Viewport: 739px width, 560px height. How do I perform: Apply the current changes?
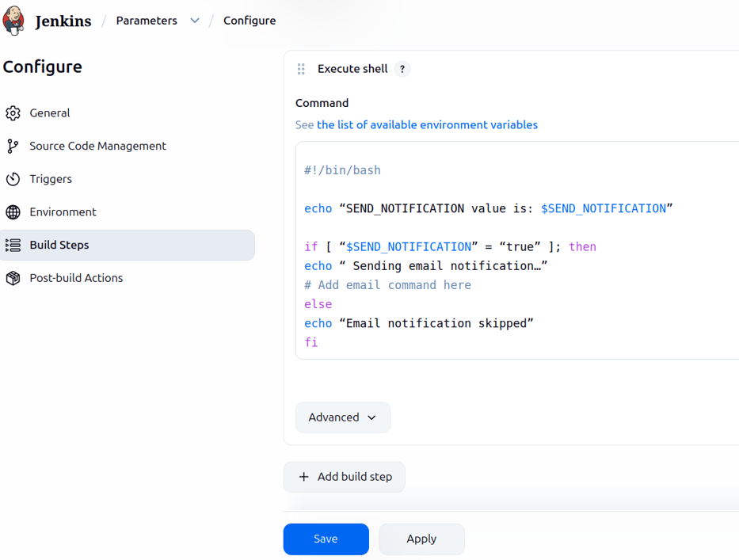click(x=421, y=539)
